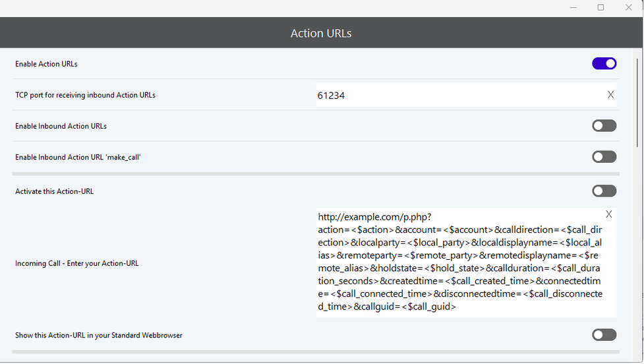Image resolution: width=644 pixels, height=364 pixels.
Task: Click the Action URLs header title
Action: (x=321, y=33)
